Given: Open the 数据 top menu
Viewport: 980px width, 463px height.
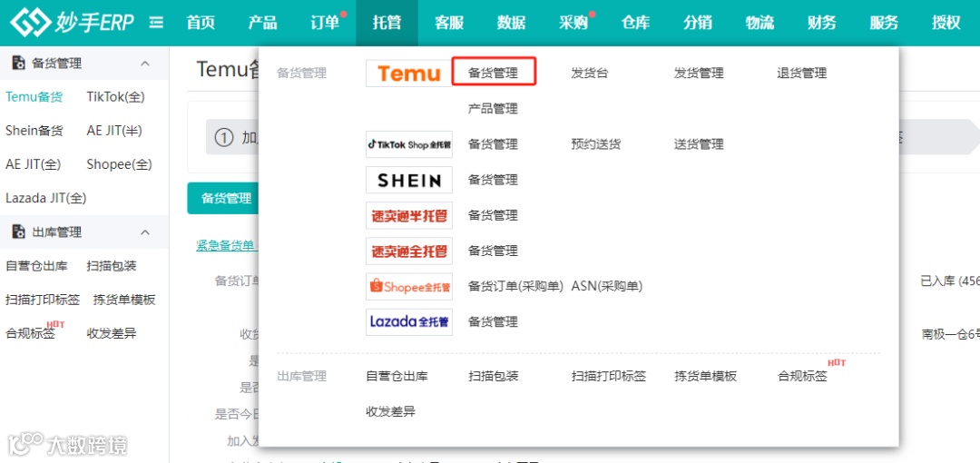Looking at the screenshot, I should 511,24.
